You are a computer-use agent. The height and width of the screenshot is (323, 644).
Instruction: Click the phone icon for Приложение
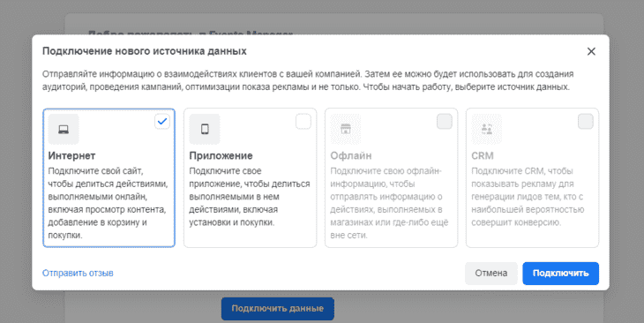205,129
